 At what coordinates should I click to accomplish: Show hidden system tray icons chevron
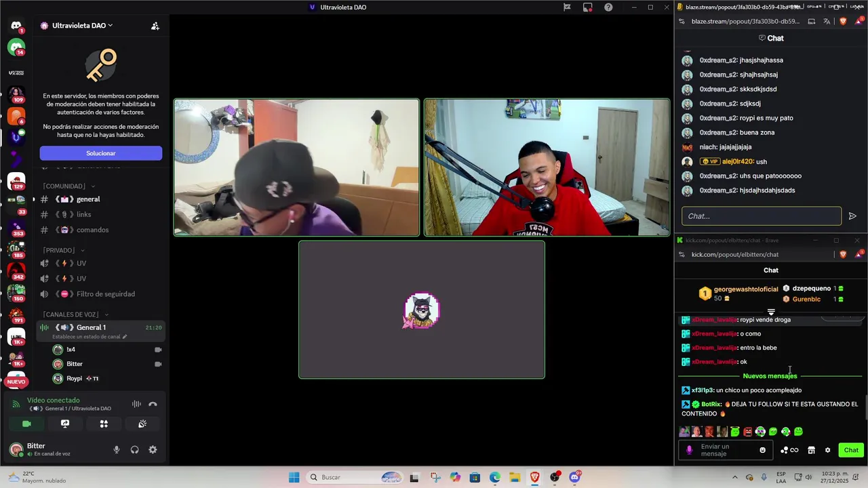(735, 477)
